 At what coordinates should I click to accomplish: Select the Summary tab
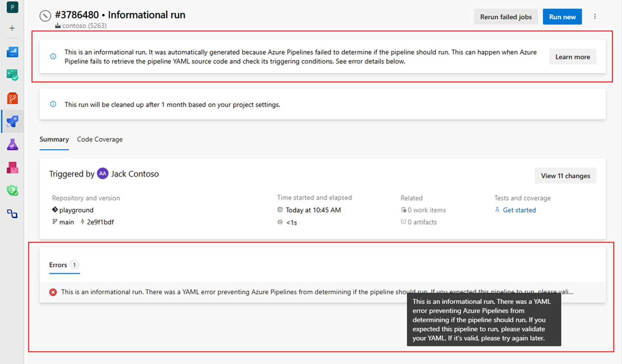click(x=54, y=139)
